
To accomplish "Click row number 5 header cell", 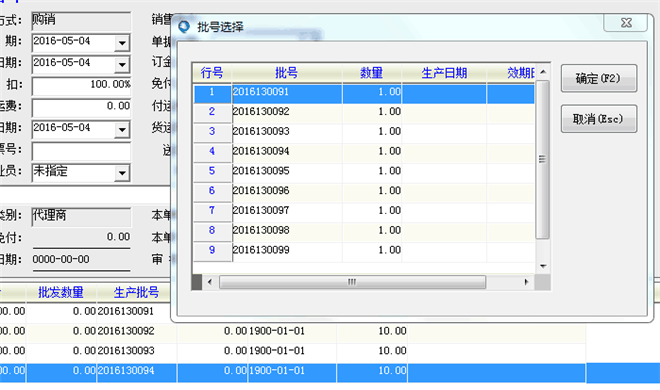I will [x=212, y=172].
